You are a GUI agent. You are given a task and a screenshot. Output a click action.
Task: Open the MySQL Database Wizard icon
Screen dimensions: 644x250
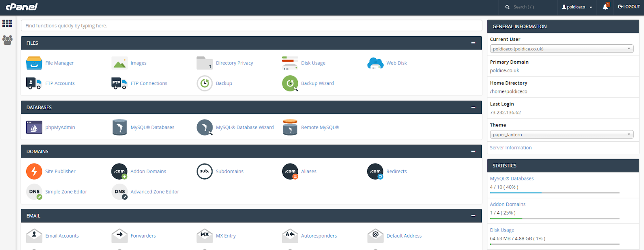(x=204, y=127)
